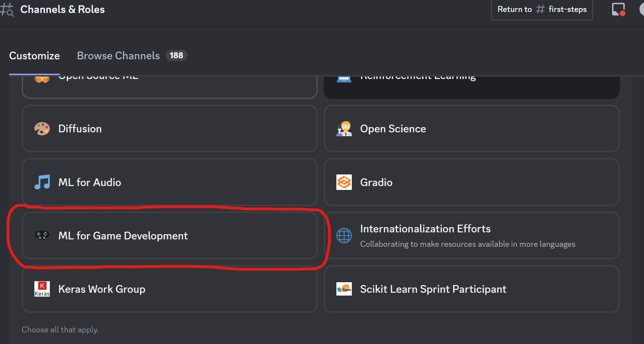The width and height of the screenshot is (644, 344).
Task: Toggle the Keras Work Group option
Action: 170,289
